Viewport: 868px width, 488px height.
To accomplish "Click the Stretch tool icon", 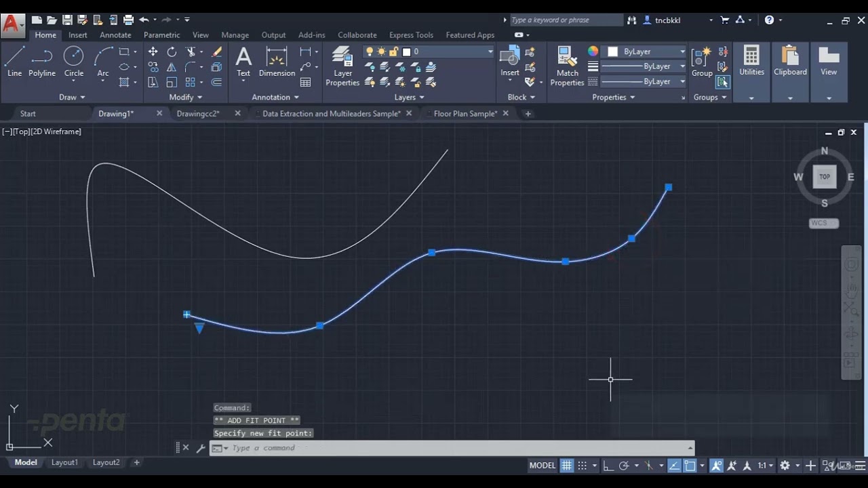I will [x=153, y=82].
